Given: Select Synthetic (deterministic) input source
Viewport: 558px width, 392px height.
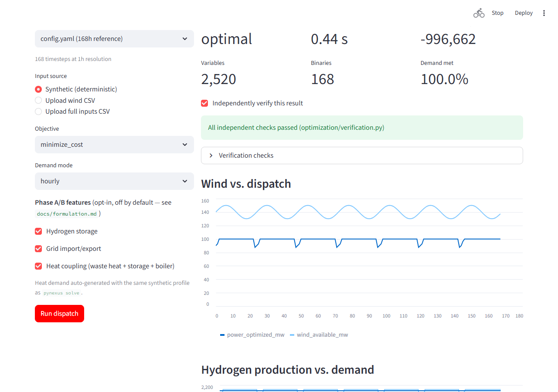Looking at the screenshot, I should pos(76,89).
